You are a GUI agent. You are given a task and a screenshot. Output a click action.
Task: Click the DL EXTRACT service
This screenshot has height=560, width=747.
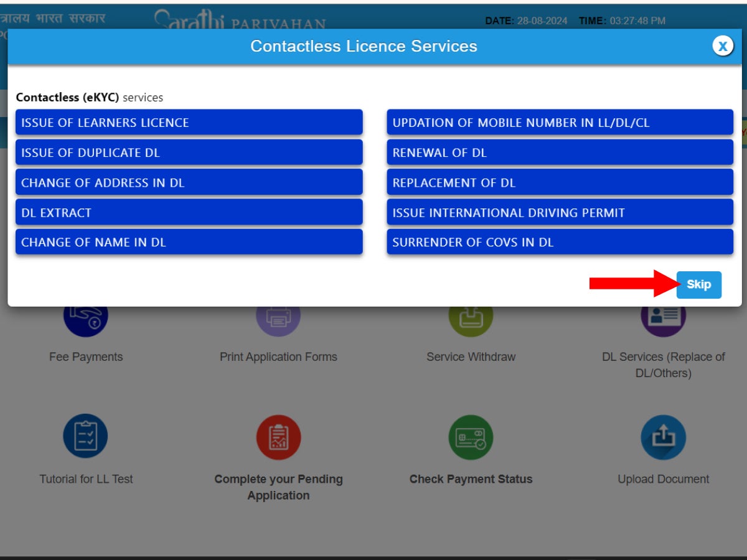[189, 212]
